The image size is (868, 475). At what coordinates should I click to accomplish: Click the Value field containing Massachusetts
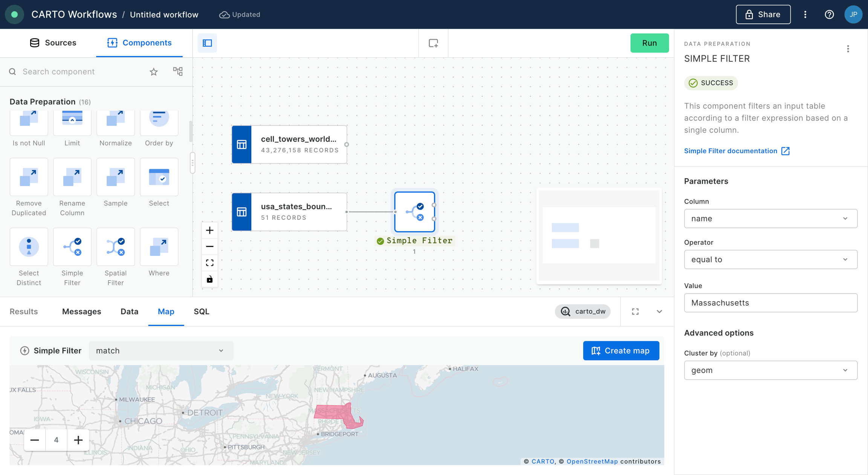click(770, 303)
